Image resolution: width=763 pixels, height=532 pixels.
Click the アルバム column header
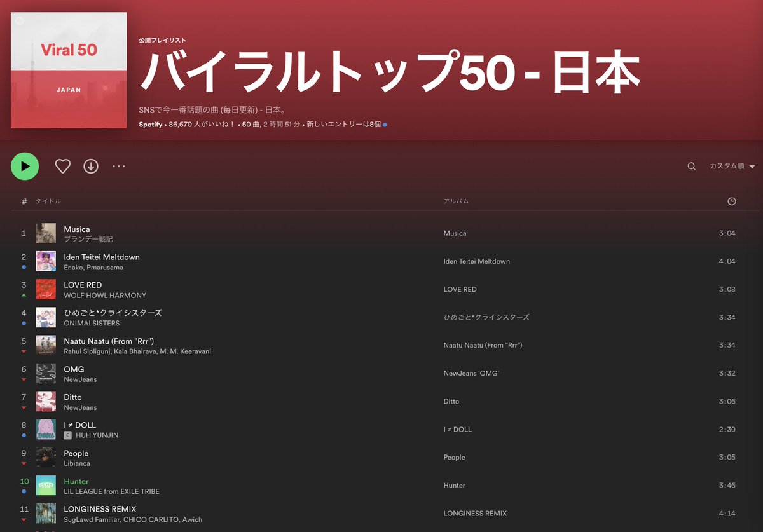coord(456,201)
